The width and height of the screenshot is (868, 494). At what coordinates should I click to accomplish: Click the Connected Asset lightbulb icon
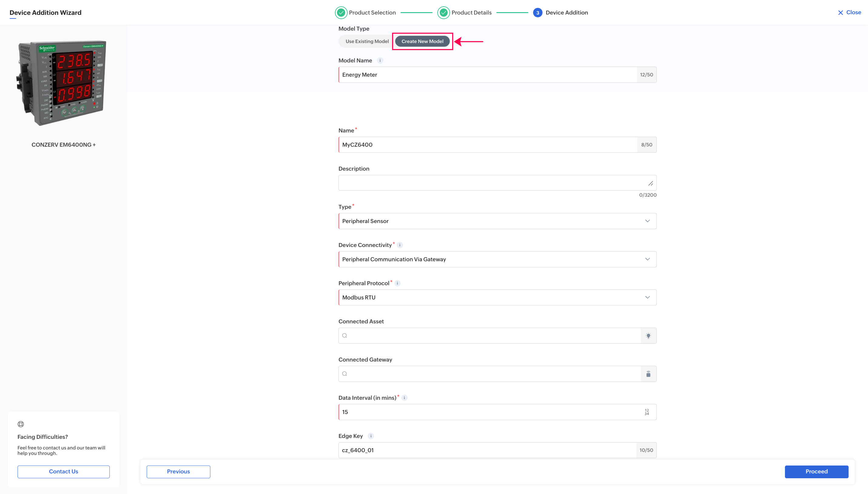point(648,335)
